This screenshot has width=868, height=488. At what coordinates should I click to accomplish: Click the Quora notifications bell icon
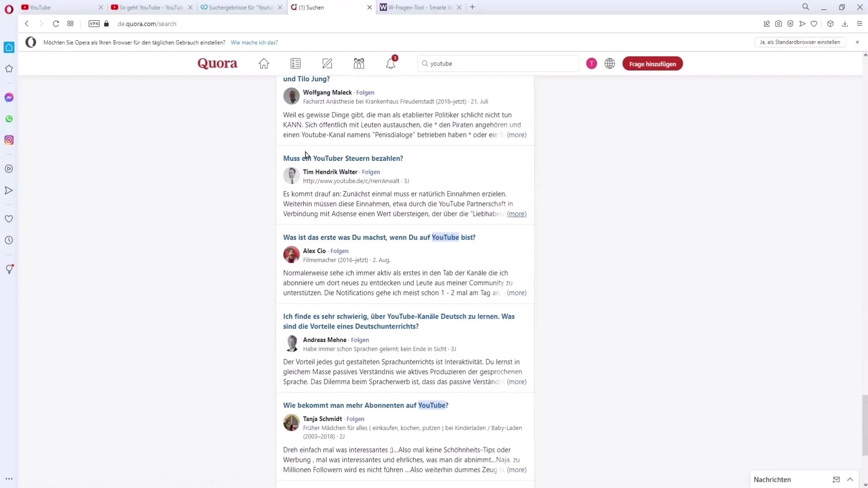[x=391, y=63]
